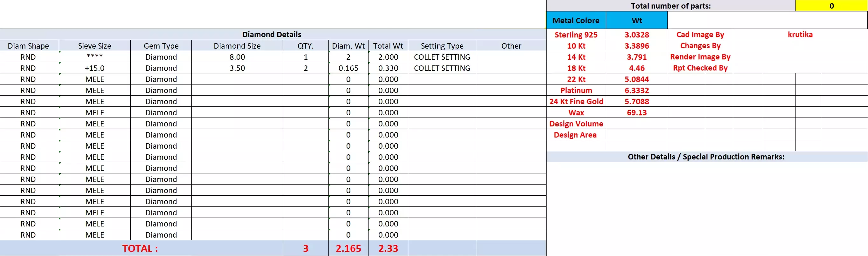Viewport: 868px width, 256px height.
Task: Select the 'Diam. Wt' column header
Action: (x=348, y=46)
